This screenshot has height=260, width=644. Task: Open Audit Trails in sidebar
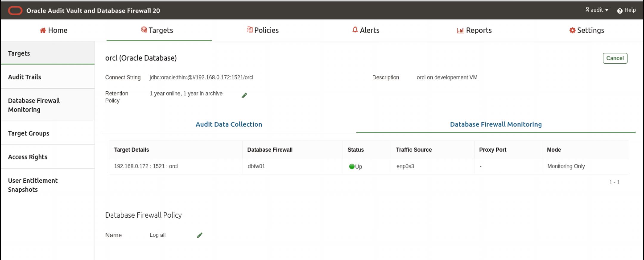(24, 77)
